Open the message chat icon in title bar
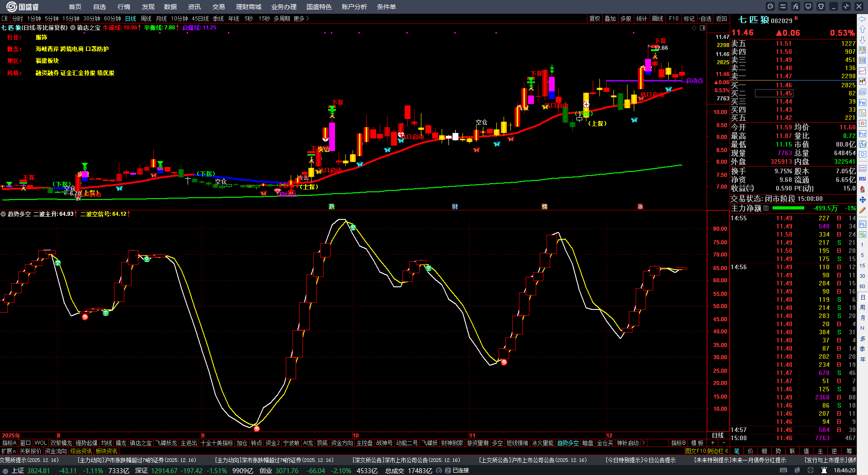Screen dimensions: 868x475 tap(770, 6)
